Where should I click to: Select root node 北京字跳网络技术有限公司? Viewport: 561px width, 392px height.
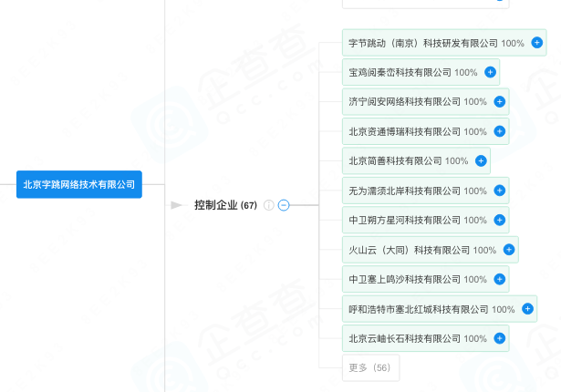79,184
